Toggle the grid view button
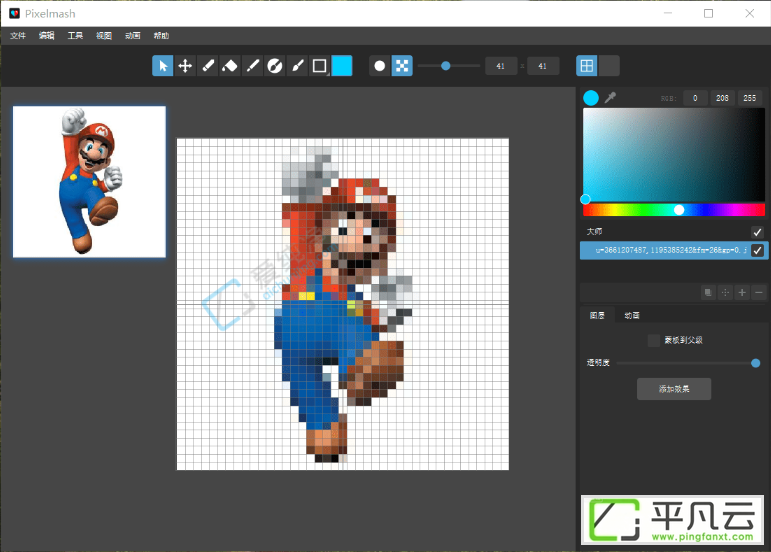This screenshot has width=771, height=552. coord(587,66)
